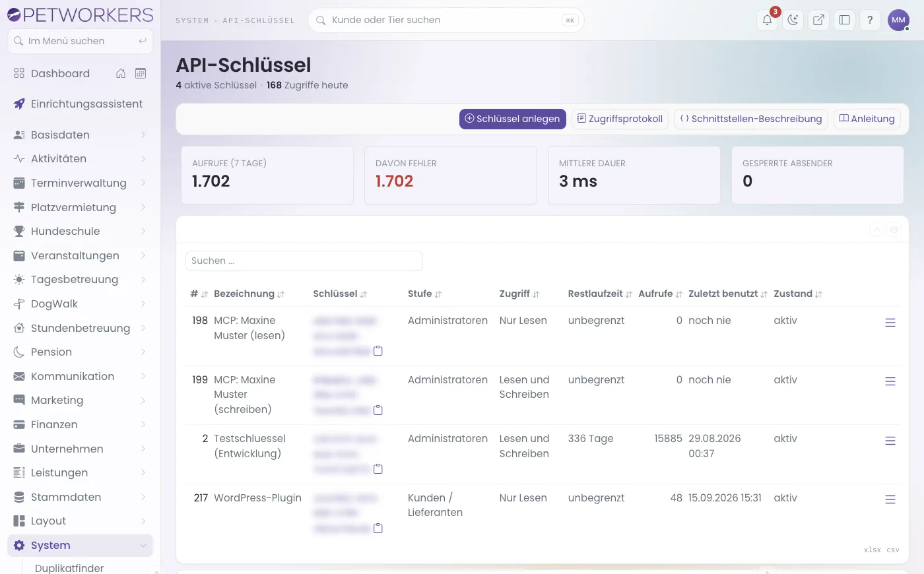
Task: Sort table by Aufrufe
Action: [x=660, y=294]
